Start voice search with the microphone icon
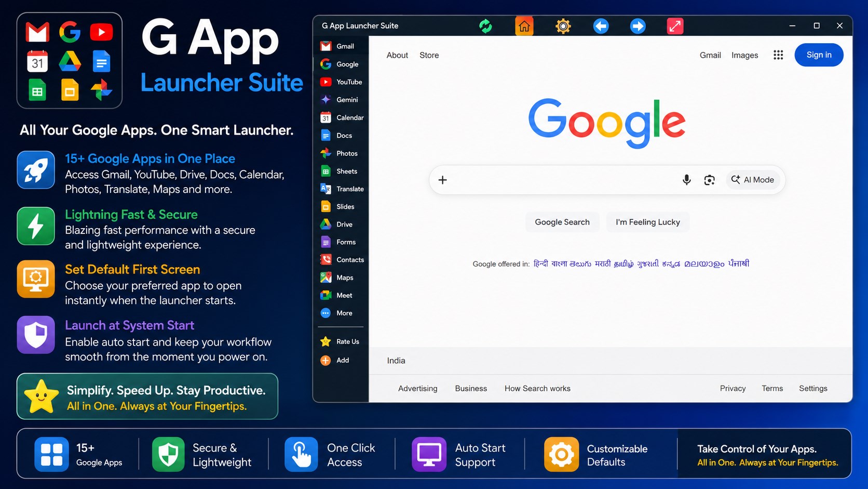The width and height of the screenshot is (868, 489). [686, 180]
